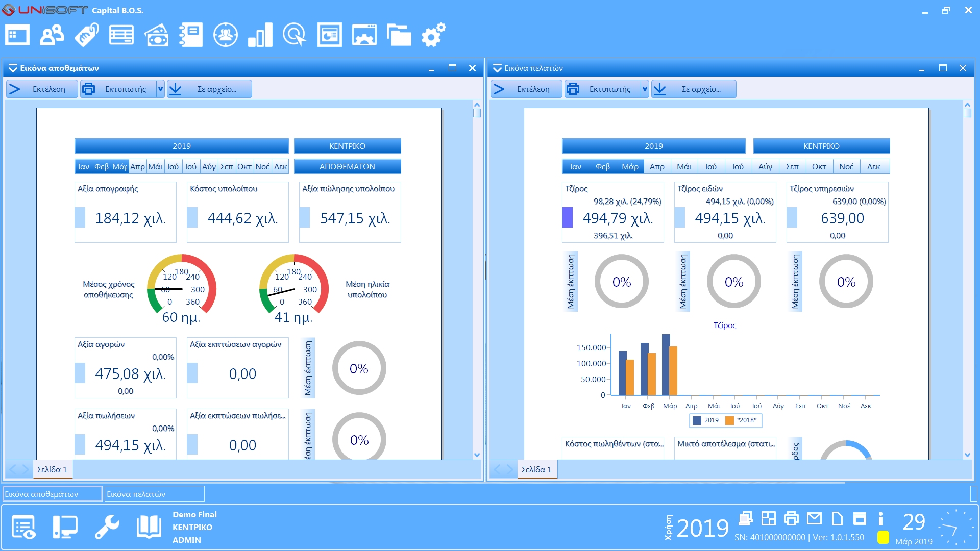
Task: Click the printer icon in status area
Action: (791, 519)
